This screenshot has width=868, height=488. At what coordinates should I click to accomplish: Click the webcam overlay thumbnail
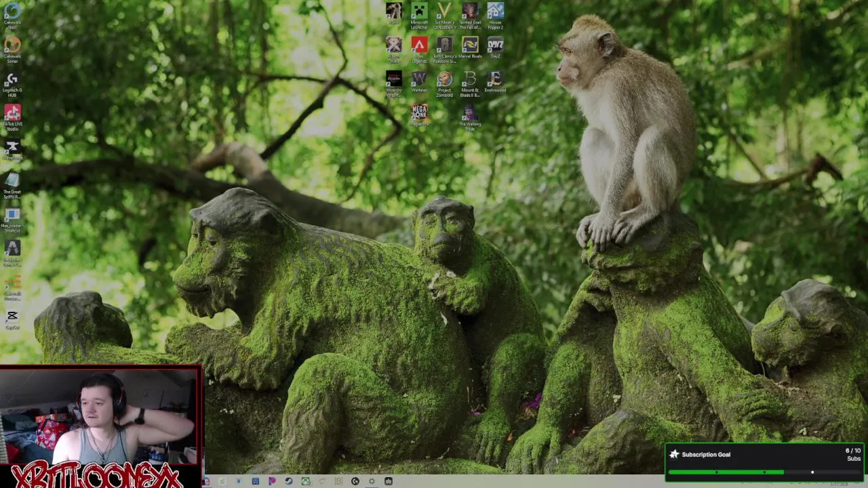(101, 416)
